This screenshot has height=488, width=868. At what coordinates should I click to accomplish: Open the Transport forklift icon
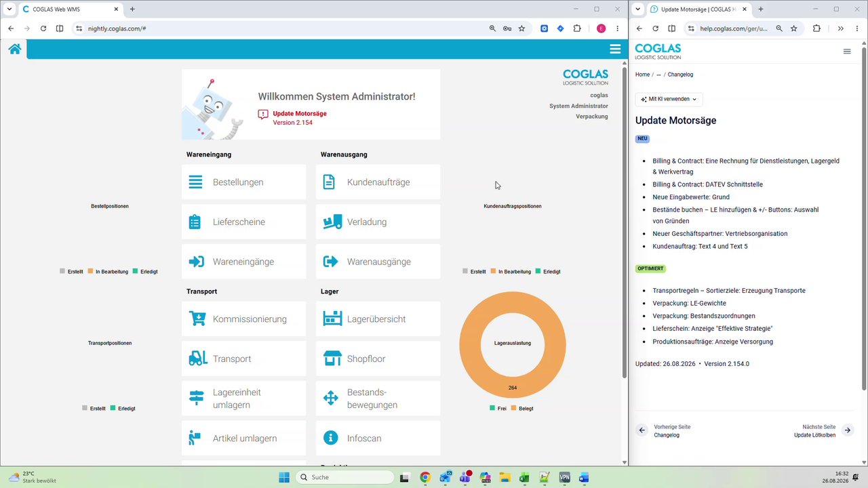coord(198,359)
